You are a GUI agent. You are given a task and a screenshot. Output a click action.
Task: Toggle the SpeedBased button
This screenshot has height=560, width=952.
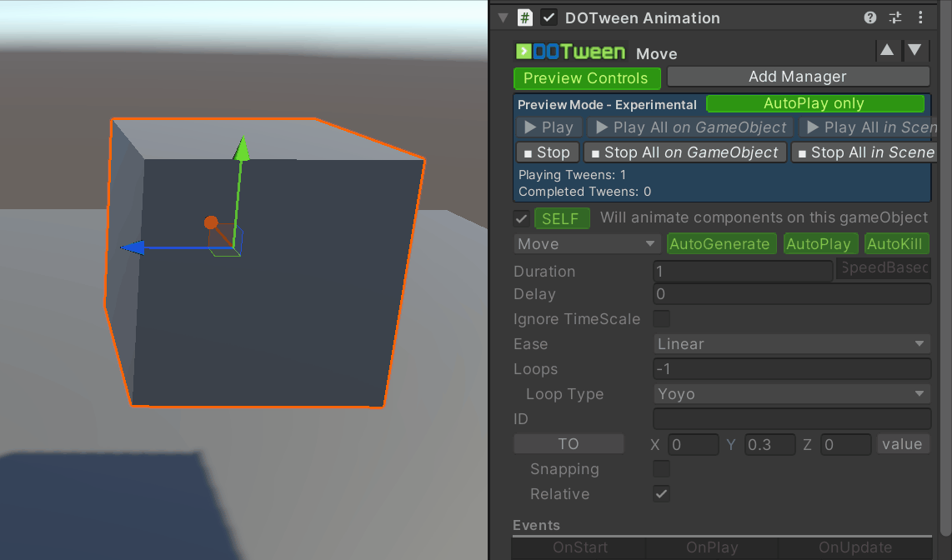pyautogui.click(x=884, y=268)
